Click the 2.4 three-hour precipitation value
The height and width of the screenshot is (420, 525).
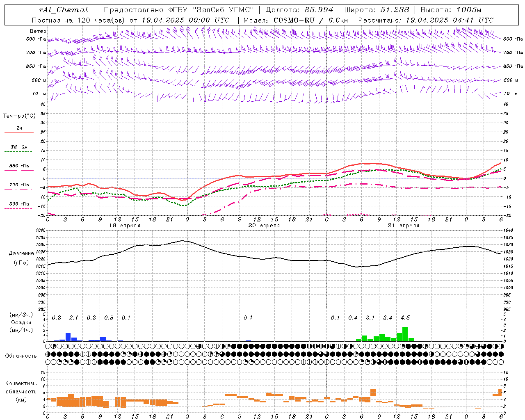coord(388,318)
